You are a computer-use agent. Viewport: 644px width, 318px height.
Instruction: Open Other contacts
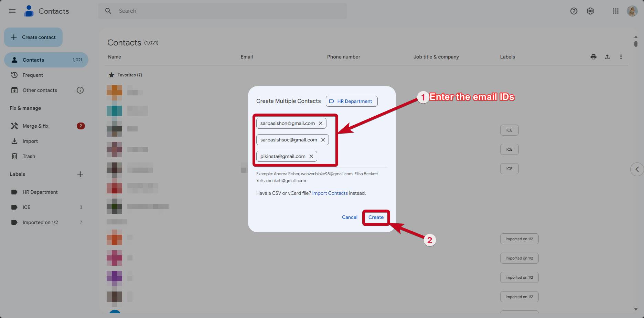pyautogui.click(x=40, y=90)
